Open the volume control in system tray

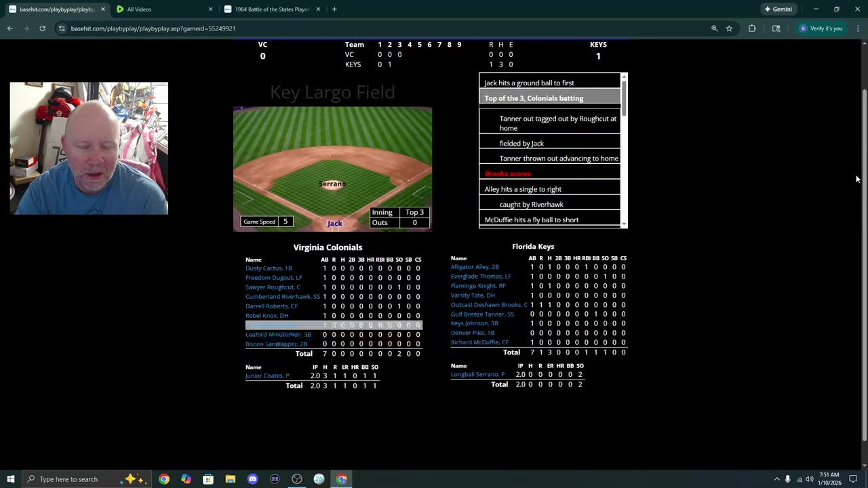810,479
